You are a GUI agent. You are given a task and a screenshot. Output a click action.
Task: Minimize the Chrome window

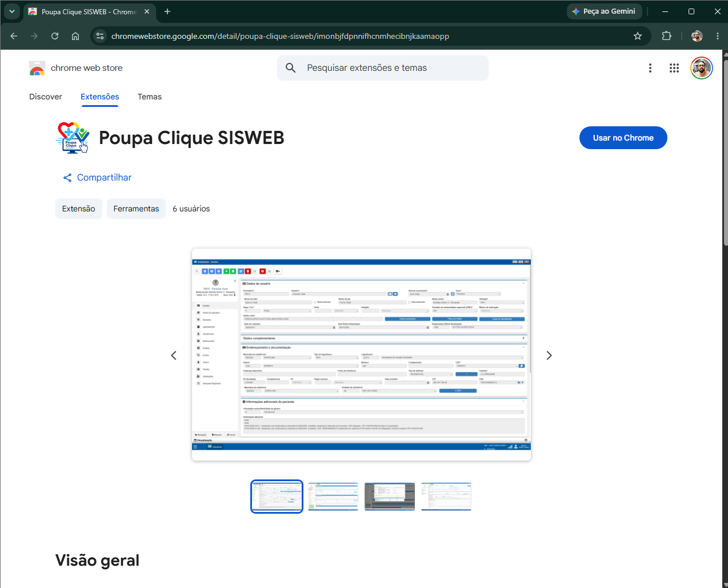tap(665, 11)
